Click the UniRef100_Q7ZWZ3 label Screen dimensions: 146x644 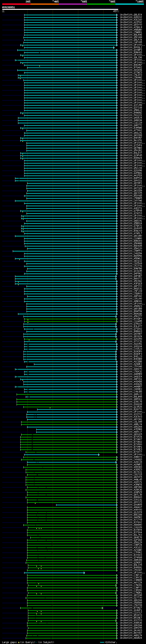(x=131, y=72)
